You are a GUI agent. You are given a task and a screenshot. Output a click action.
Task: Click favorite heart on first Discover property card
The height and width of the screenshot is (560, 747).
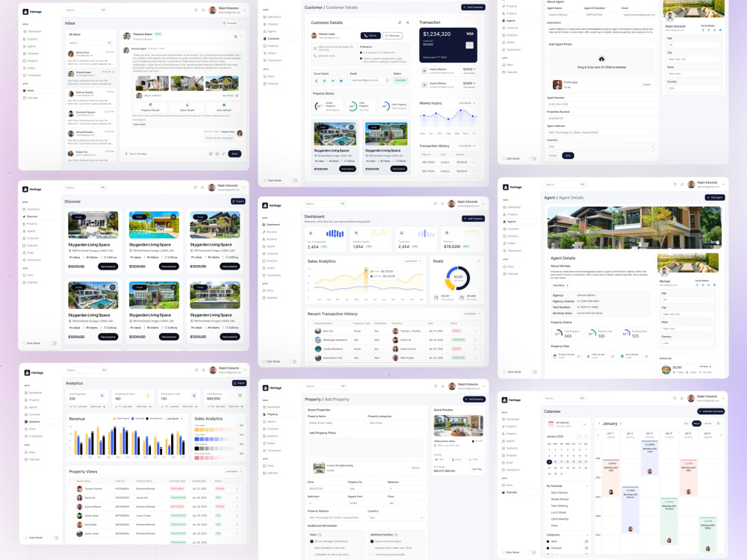[x=113, y=217]
